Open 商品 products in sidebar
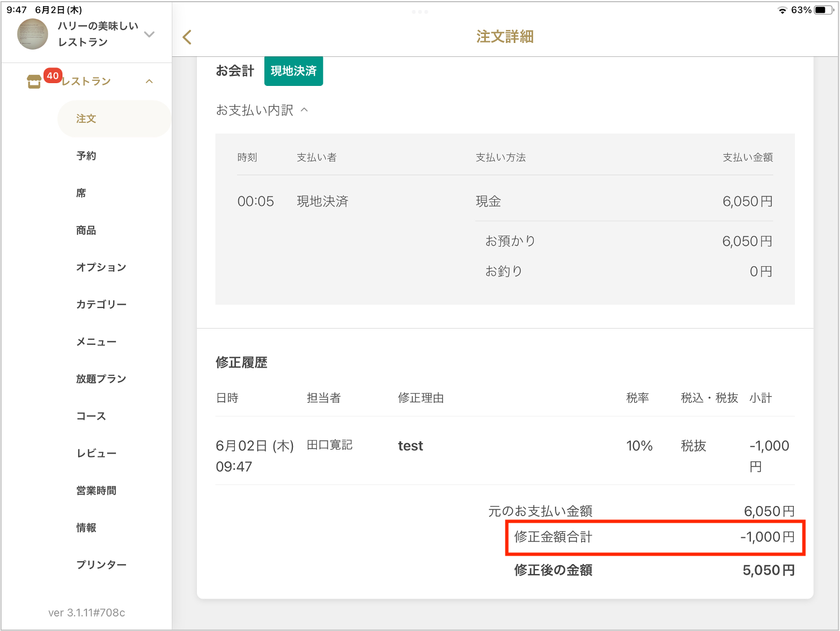 pyautogui.click(x=86, y=230)
